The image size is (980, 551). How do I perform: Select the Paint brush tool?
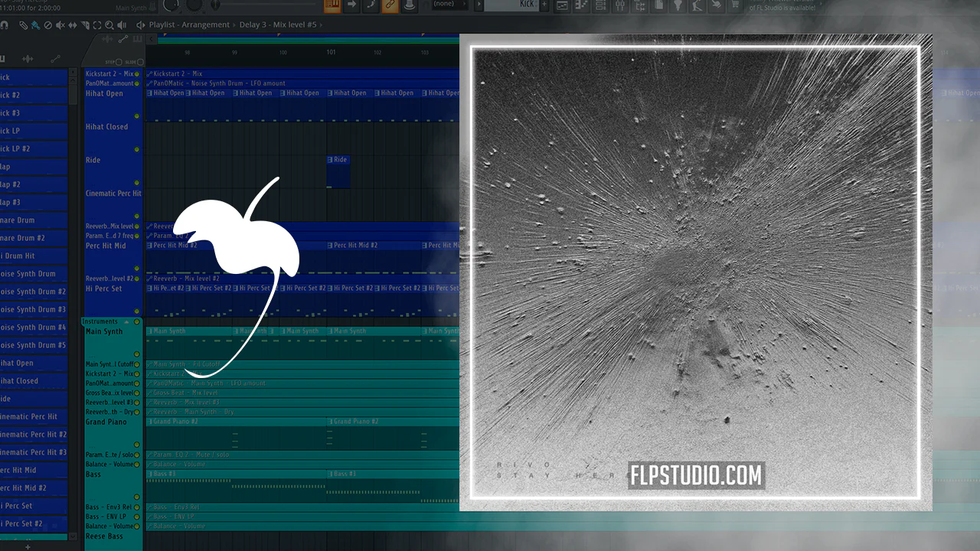tap(35, 24)
